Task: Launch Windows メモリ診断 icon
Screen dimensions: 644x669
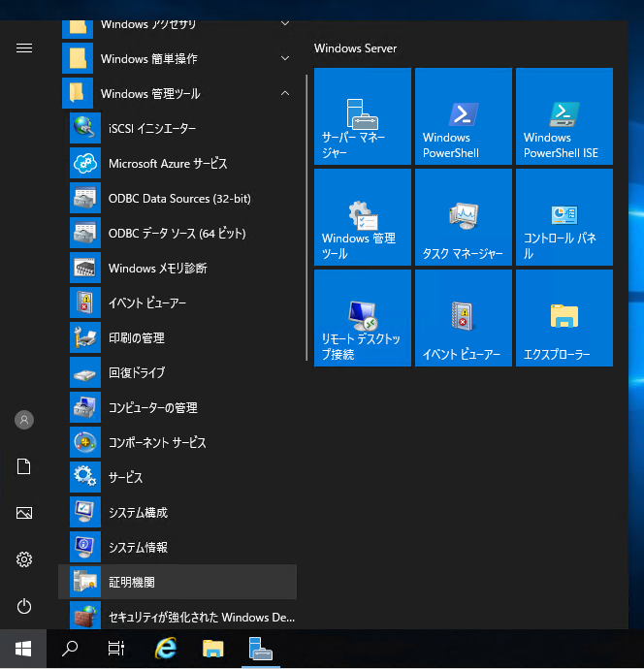Action: click(x=85, y=268)
